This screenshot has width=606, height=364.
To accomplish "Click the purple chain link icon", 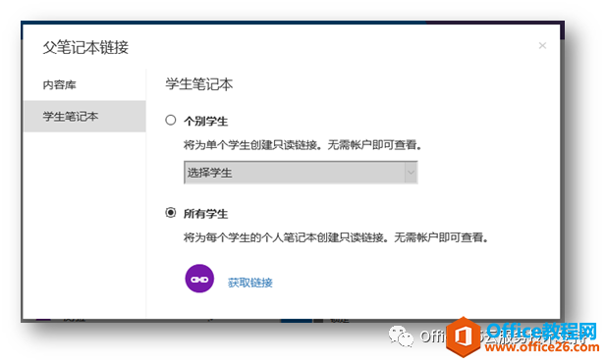I will (199, 279).
